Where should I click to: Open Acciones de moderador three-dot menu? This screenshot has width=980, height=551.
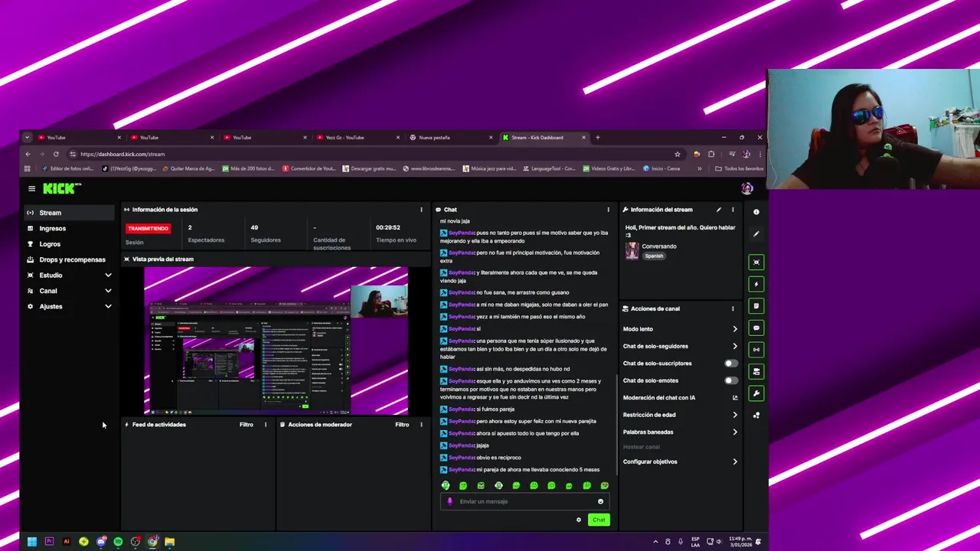[421, 425]
